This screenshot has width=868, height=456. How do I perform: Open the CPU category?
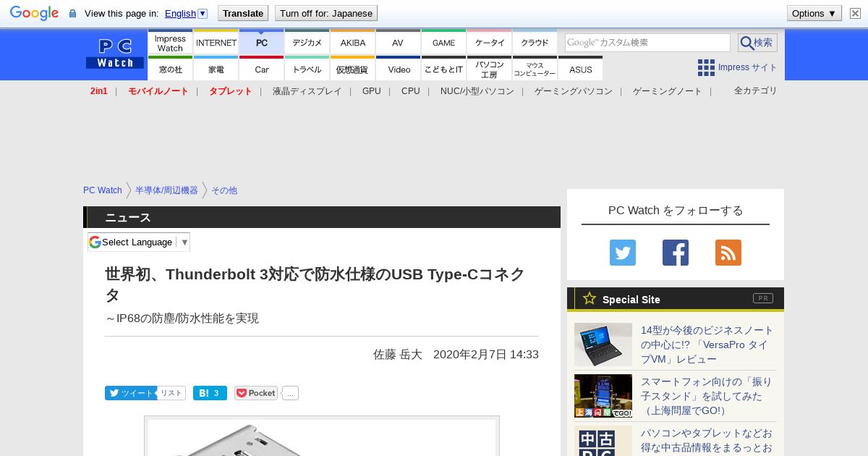(411, 91)
